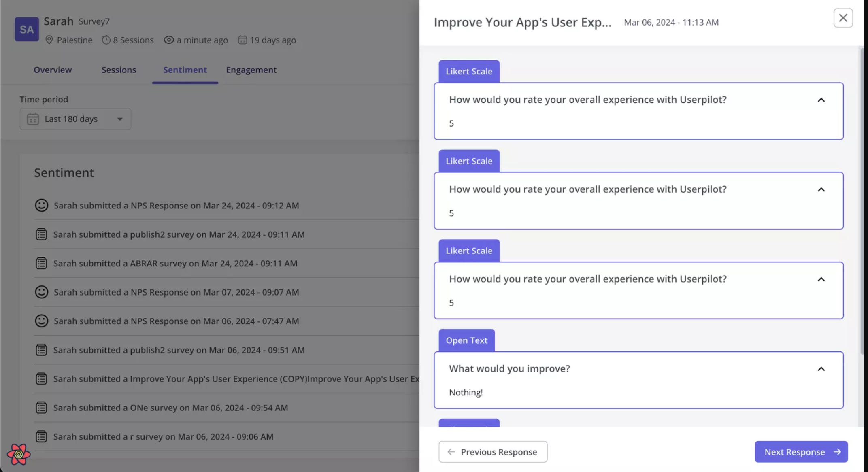Image resolution: width=868 pixels, height=472 pixels.
Task: Click the smiley icon beside the Mar 24 NPS Response
Action: coord(41,205)
